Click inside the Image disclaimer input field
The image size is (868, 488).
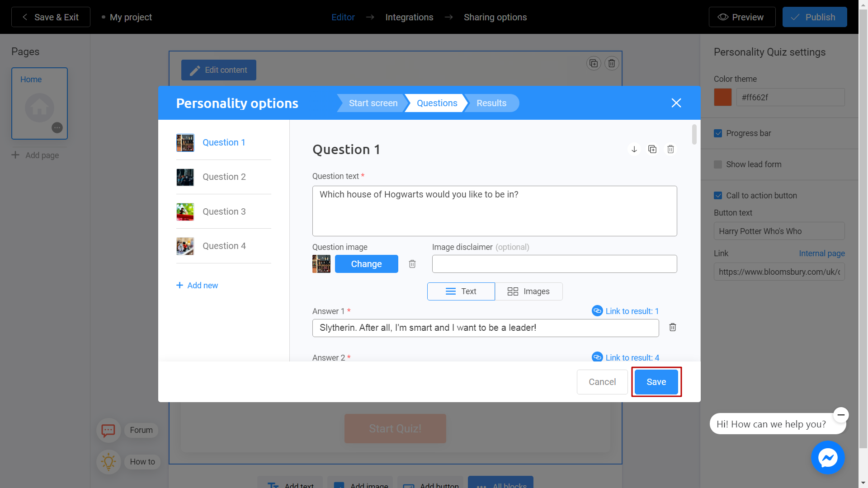(x=554, y=263)
